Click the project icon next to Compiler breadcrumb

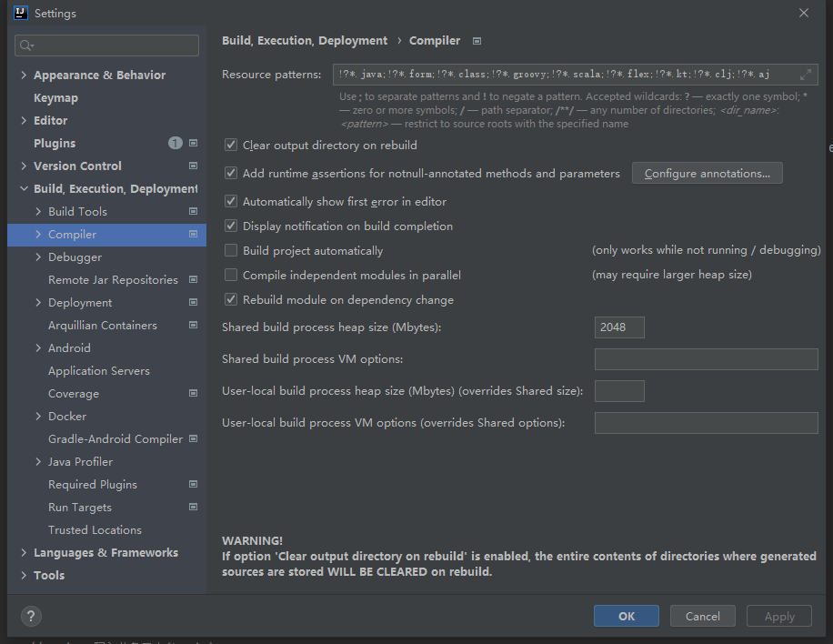[x=477, y=41]
